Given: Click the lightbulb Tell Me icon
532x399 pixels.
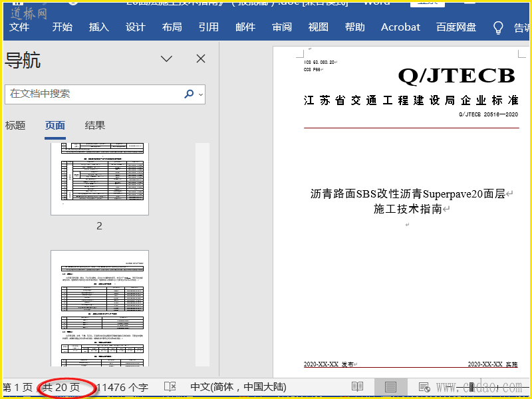Looking at the screenshot, I should (x=497, y=28).
